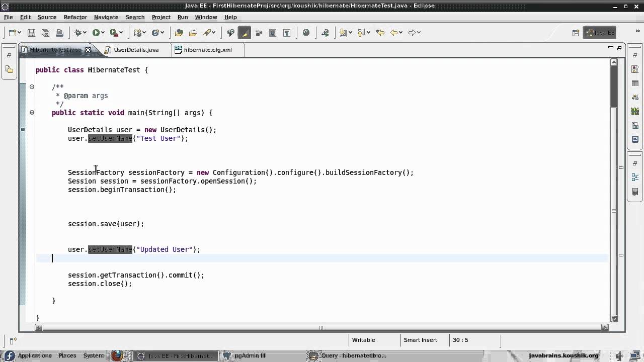This screenshot has width=644, height=362.
Task: Open the Properties table fast view icon
Action: coord(635,83)
